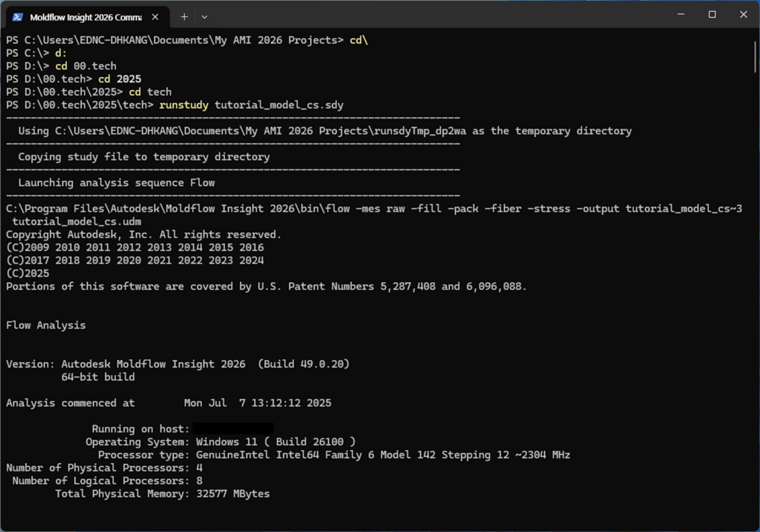
Task: Expand the new tab profile dropdown
Action: tap(204, 17)
